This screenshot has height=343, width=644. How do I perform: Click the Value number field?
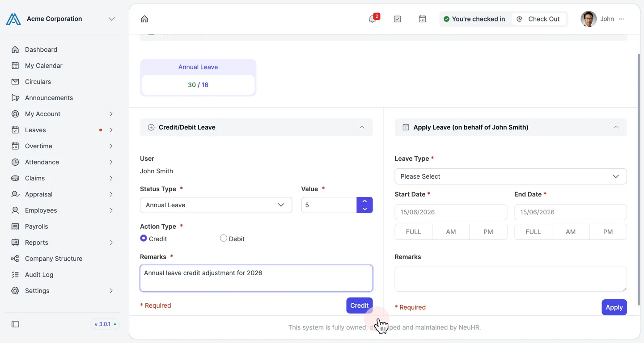pyautogui.click(x=329, y=205)
